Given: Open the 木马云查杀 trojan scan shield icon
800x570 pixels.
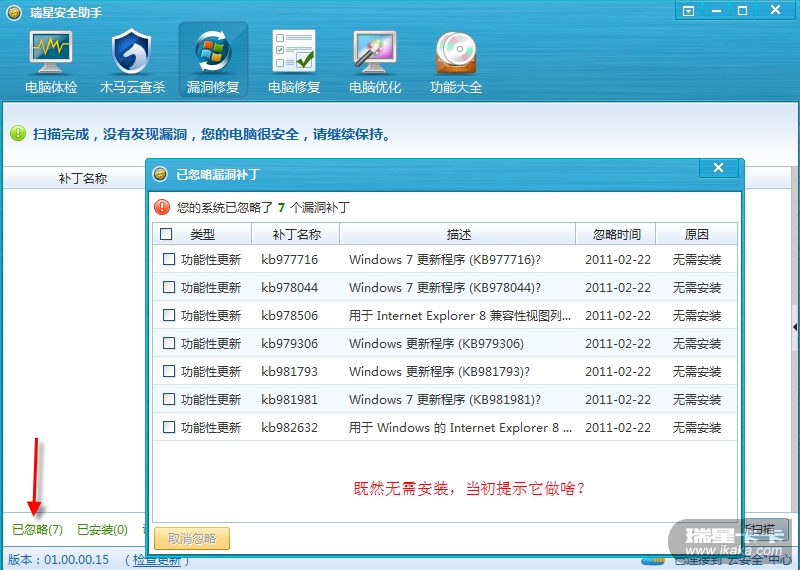Looking at the screenshot, I should tap(132, 61).
